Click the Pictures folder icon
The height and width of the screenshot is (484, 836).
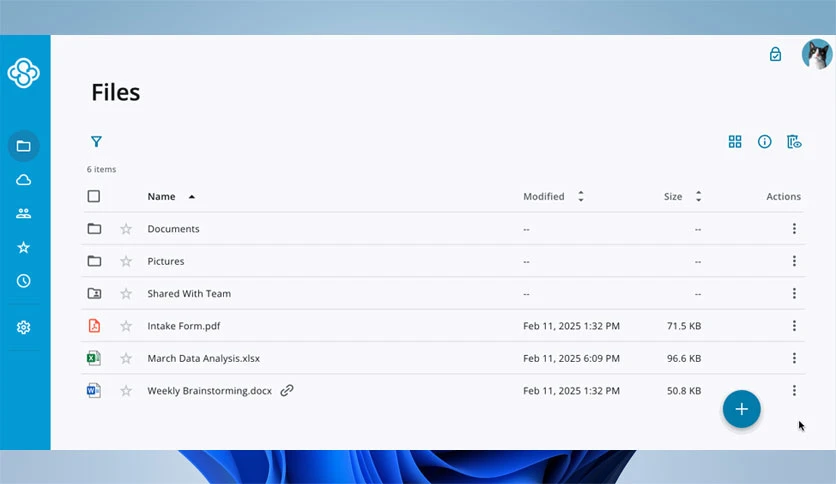point(94,261)
